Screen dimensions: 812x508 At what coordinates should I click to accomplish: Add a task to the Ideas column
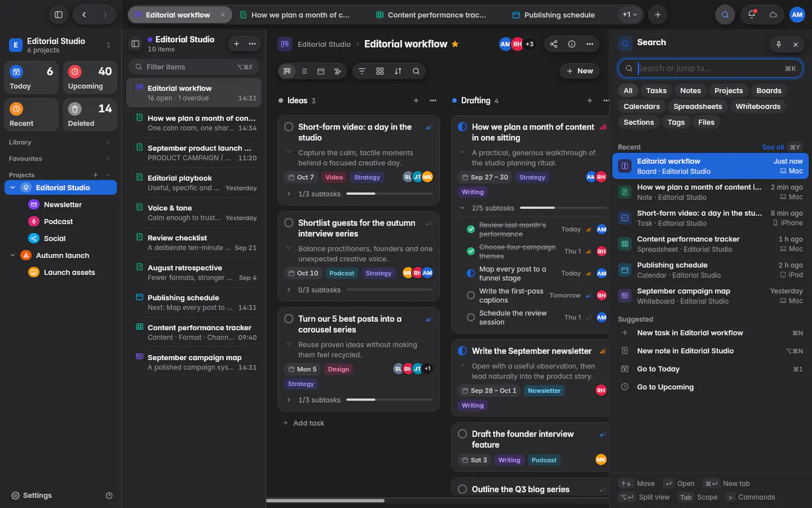click(416, 100)
